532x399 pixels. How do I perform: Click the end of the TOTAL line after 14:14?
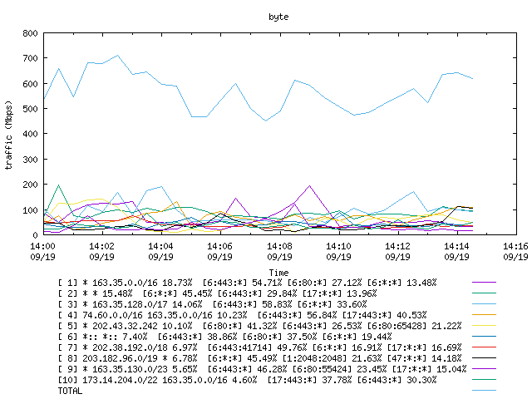pos(473,79)
